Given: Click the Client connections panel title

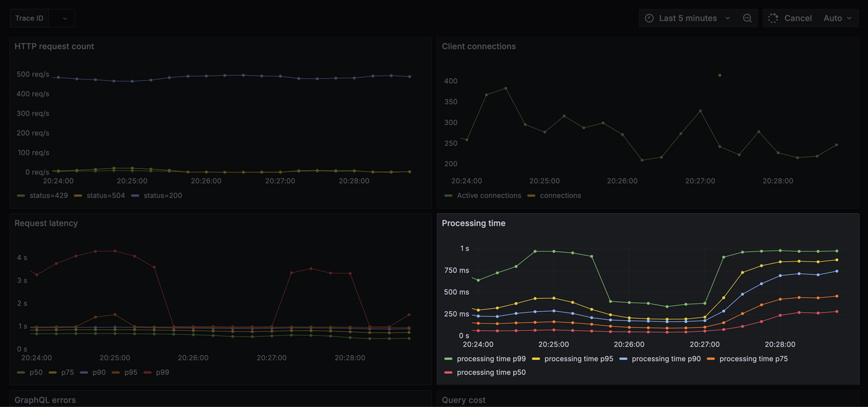Looking at the screenshot, I should coord(479,46).
